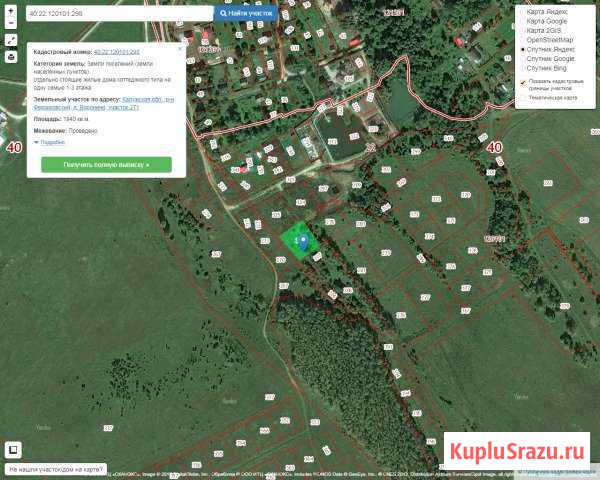Click the square icon at bottom left
Viewport: 600px width, 480px height.
point(13,450)
